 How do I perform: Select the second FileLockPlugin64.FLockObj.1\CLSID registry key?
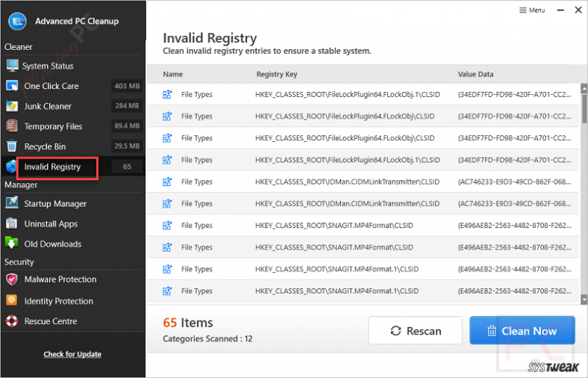point(347,160)
